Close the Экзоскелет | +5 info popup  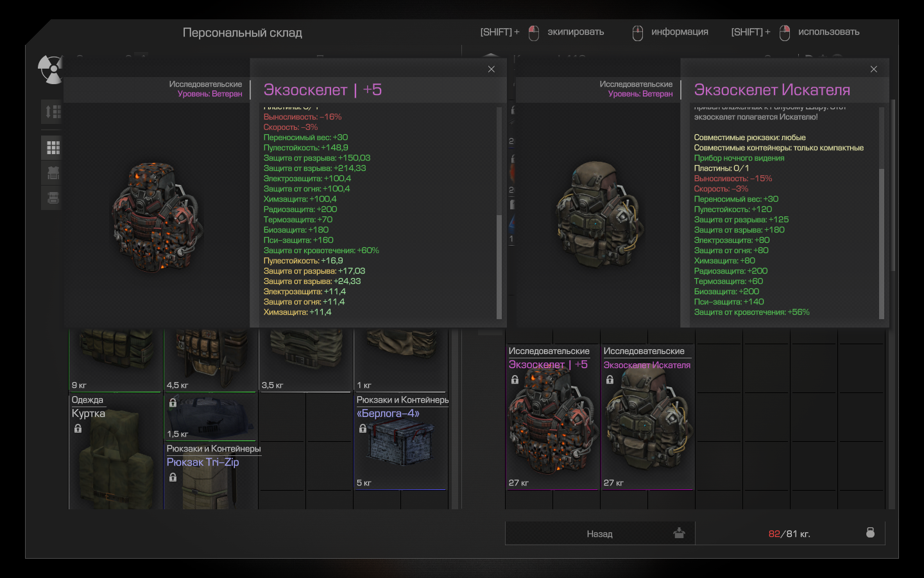tap(492, 69)
